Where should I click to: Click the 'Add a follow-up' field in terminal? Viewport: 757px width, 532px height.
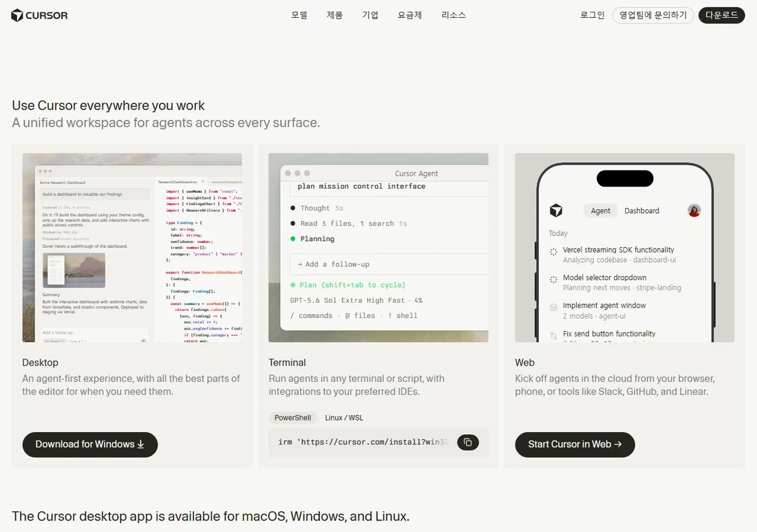pyautogui.click(x=389, y=264)
